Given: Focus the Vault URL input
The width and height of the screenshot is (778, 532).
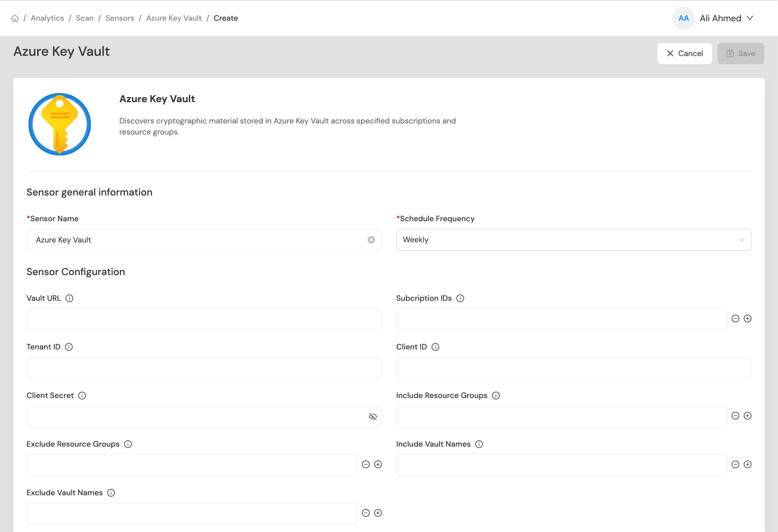Looking at the screenshot, I should 204,319.
